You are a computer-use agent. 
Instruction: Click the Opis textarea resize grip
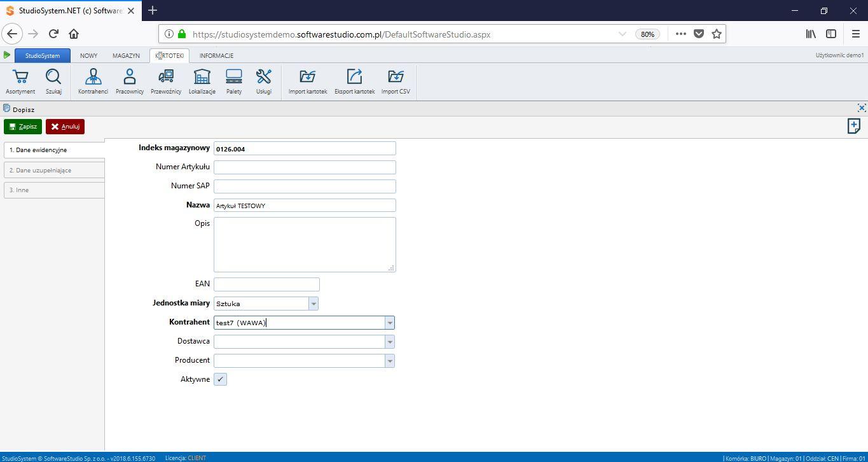tap(391, 268)
